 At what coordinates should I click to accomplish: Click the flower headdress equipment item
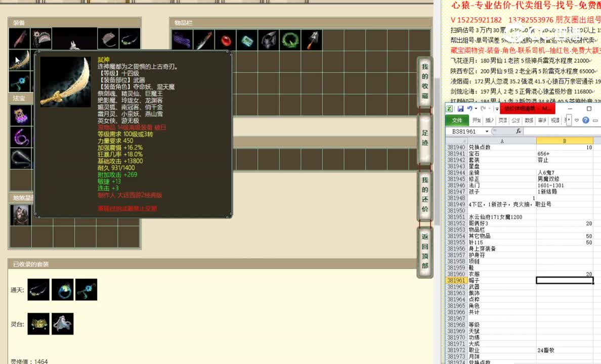[x=41, y=39]
